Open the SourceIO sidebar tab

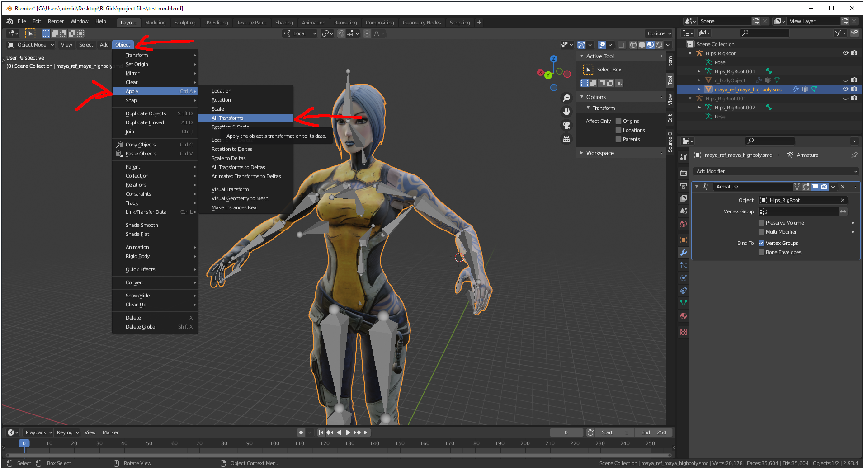tap(670, 142)
